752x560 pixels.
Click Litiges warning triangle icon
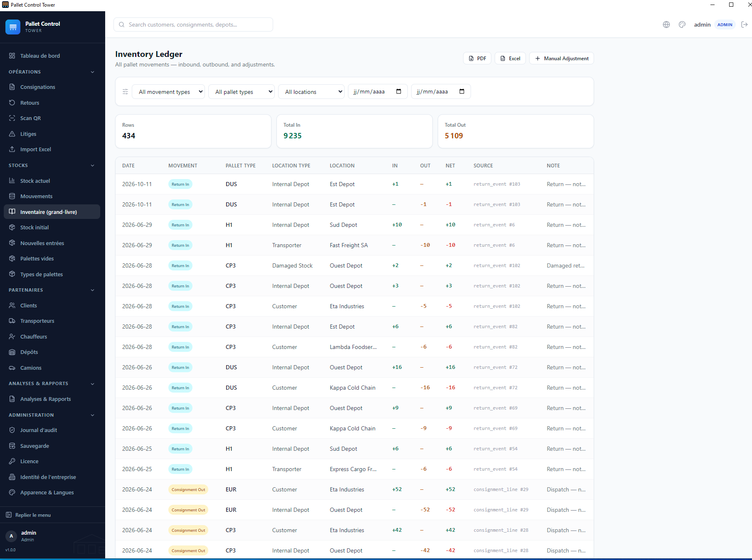(x=12, y=134)
